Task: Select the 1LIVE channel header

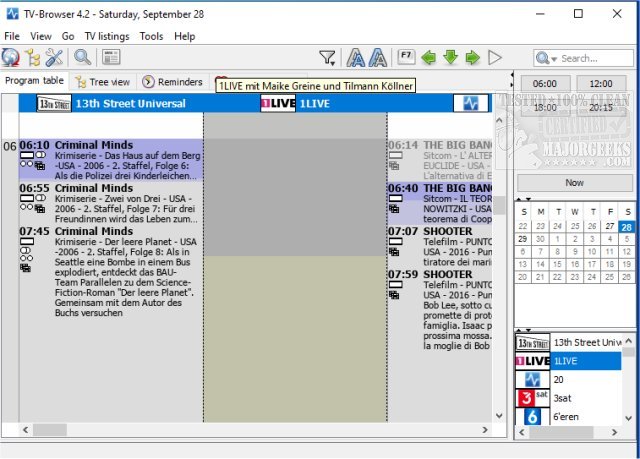Action: 295,103
